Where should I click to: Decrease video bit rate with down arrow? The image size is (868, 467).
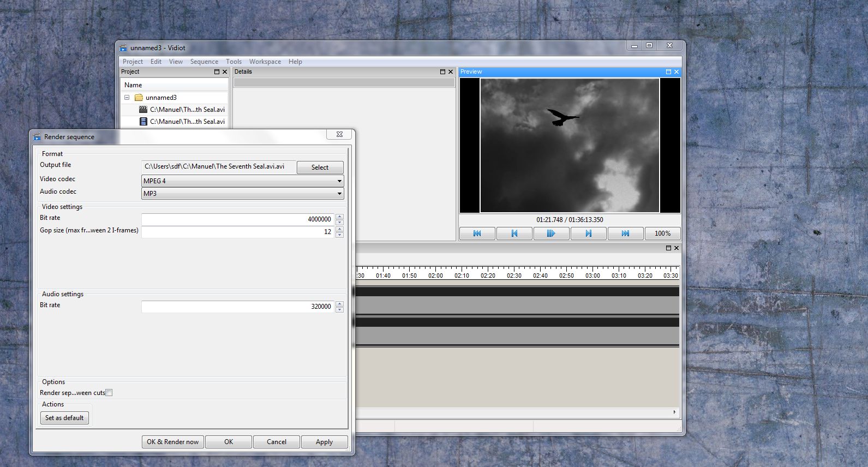pyautogui.click(x=339, y=223)
